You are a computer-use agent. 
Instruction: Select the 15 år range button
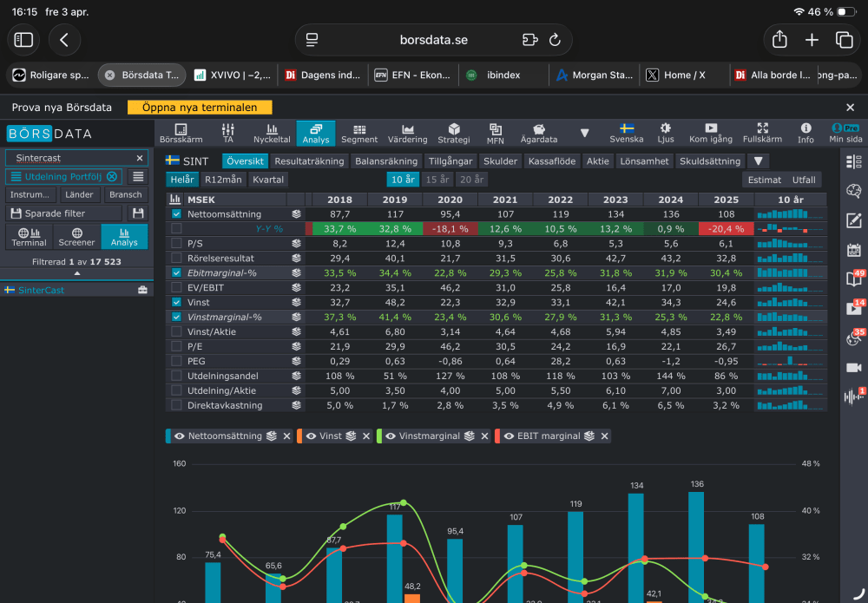point(437,180)
